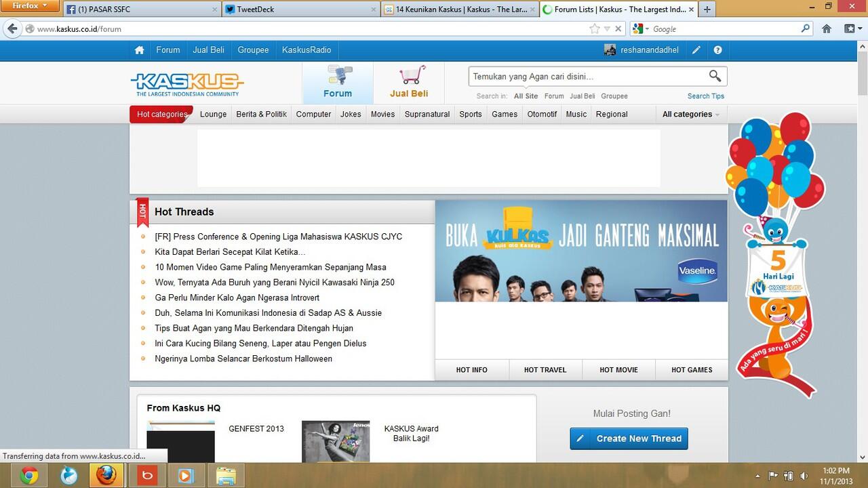Open the Supranatural category
This screenshot has height=488, width=868.
pyautogui.click(x=427, y=114)
